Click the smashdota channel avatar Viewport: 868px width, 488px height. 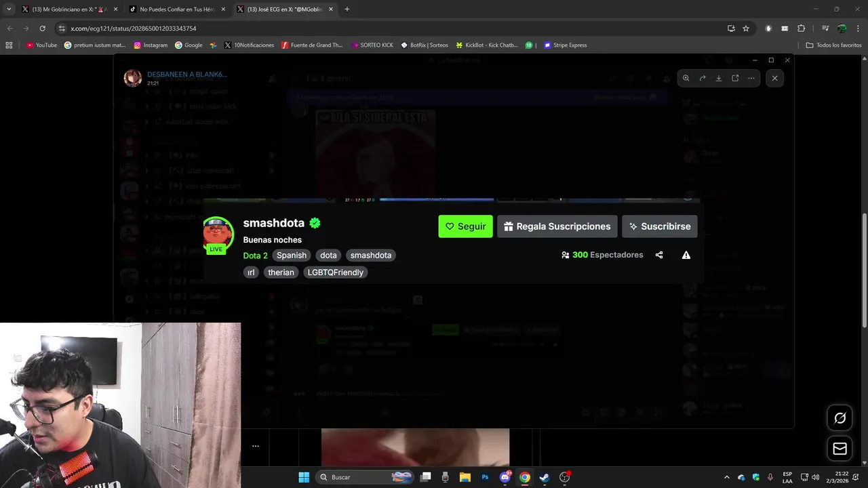[218, 234]
